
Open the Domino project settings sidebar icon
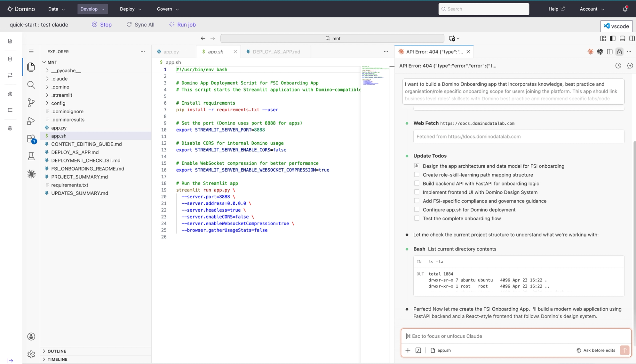point(10,128)
